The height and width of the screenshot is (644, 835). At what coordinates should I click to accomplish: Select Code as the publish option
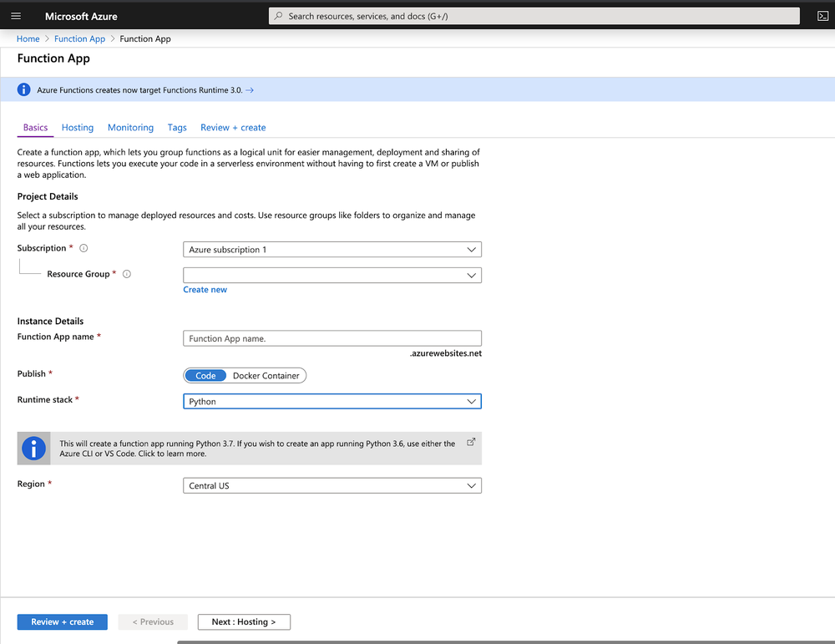[205, 375]
